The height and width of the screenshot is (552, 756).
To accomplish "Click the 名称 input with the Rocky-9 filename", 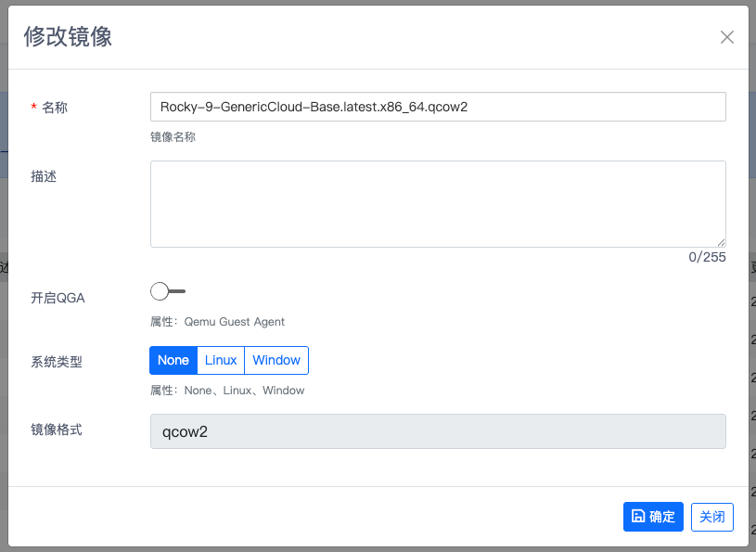I will 438,107.
